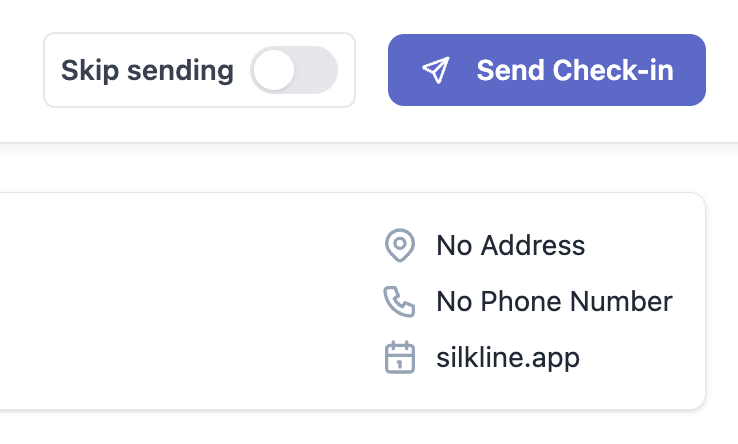Select the "No Address" text
738x444 pixels.
click(x=510, y=245)
